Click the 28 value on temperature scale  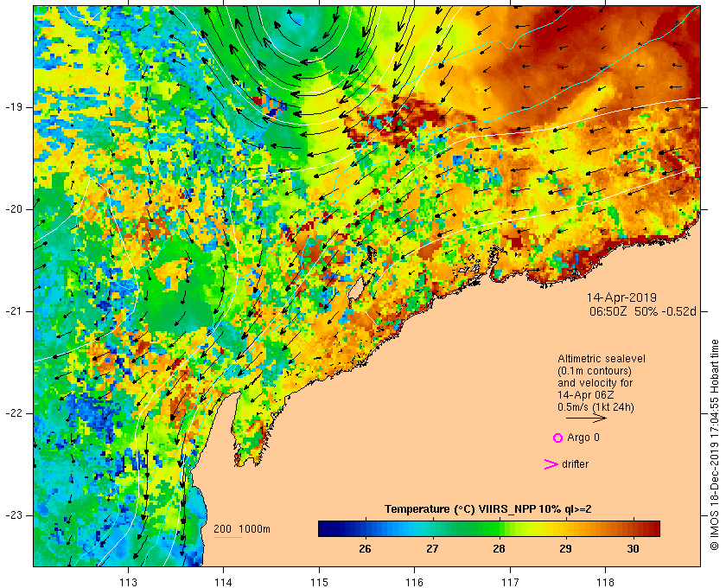pos(500,549)
